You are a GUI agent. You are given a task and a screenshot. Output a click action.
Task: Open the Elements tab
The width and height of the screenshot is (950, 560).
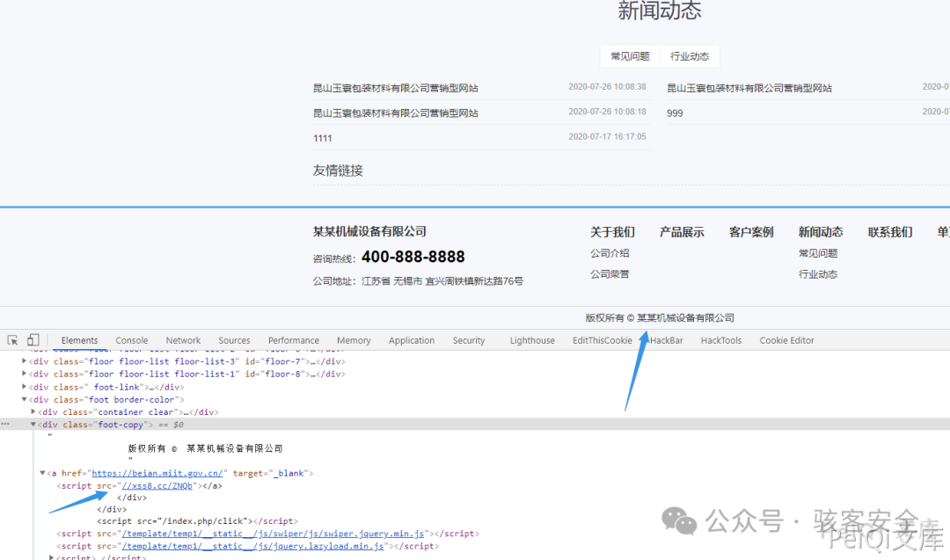tap(79, 341)
